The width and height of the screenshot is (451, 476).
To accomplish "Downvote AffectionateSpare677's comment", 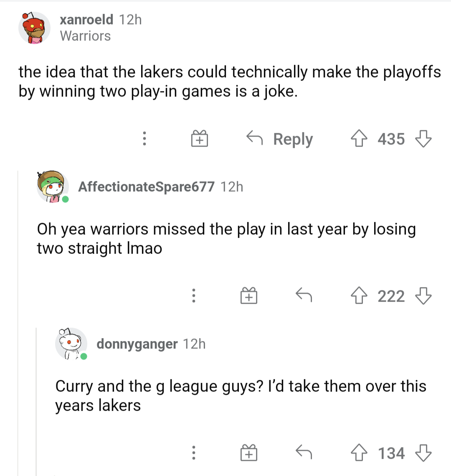I will coord(423,296).
